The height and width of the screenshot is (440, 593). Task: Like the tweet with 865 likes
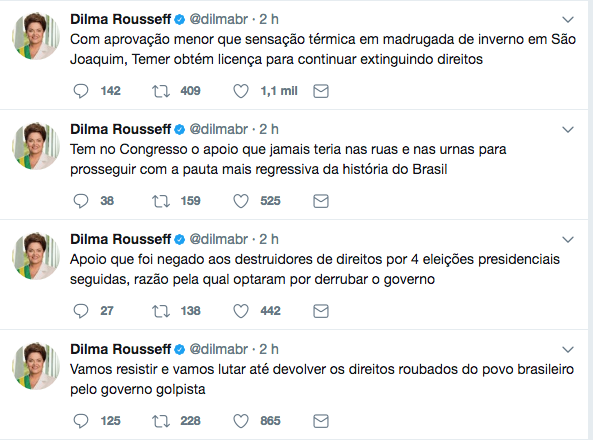(241, 421)
